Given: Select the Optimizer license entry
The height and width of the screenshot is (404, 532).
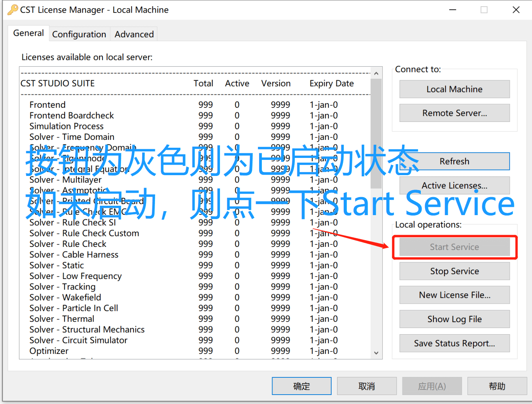Looking at the screenshot, I should pos(49,351).
